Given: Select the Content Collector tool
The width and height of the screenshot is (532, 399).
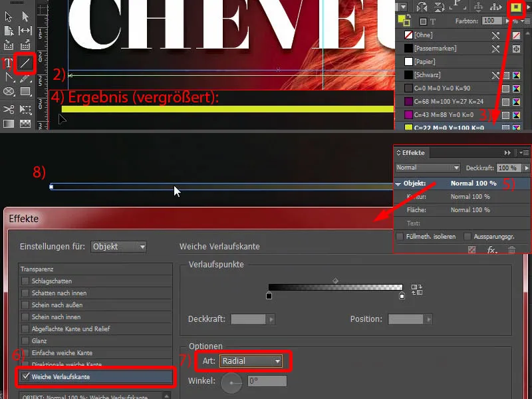Looking at the screenshot, I should [9, 45].
